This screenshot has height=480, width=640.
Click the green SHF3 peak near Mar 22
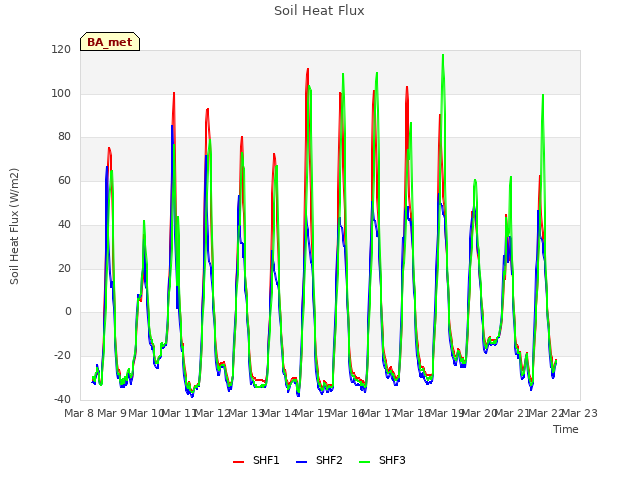point(543,95)
